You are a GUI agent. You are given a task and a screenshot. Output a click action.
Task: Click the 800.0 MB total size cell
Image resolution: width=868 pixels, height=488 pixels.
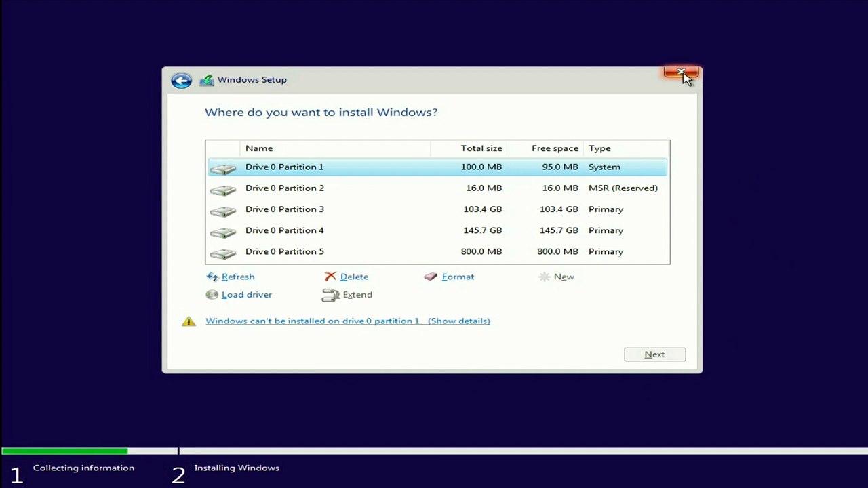[481, 251]
